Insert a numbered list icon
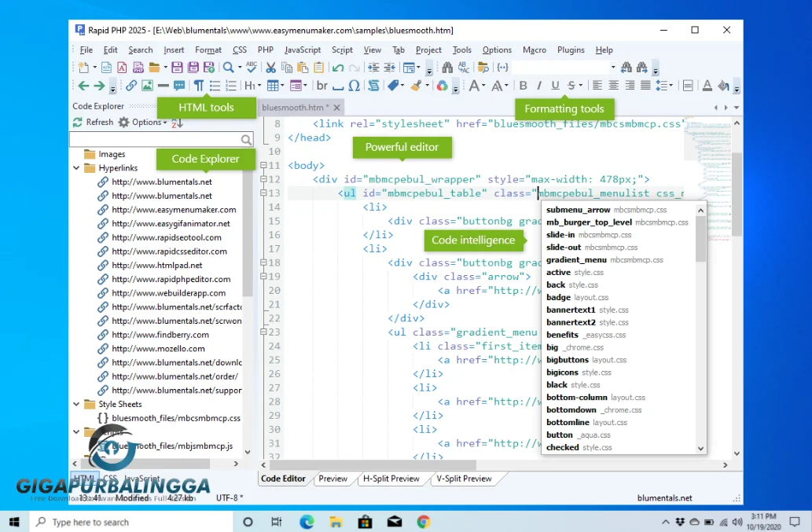Screen dimensions: 812x532 click(x=231, y=86)
